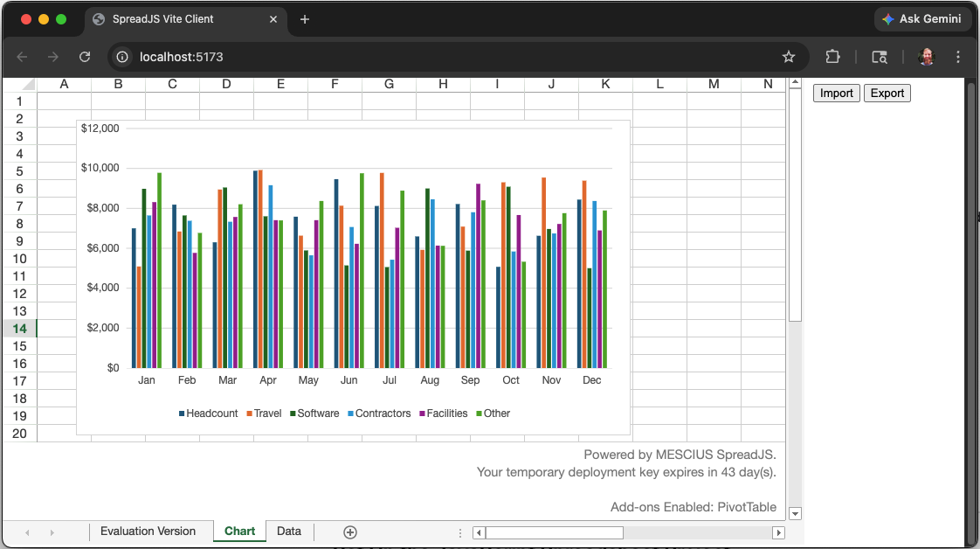Reload the localhost:5173 page
This screenshot has width=980, height=549.
click(x=85, y=57)
